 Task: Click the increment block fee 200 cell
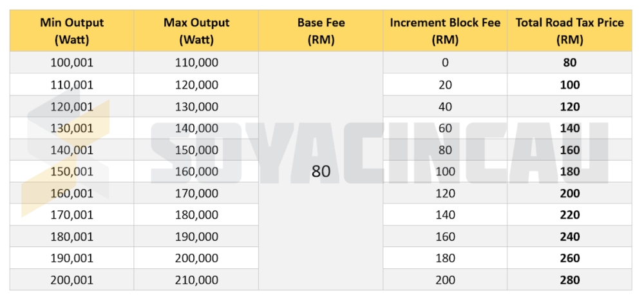pyautogui.click(x=445, y=280)
